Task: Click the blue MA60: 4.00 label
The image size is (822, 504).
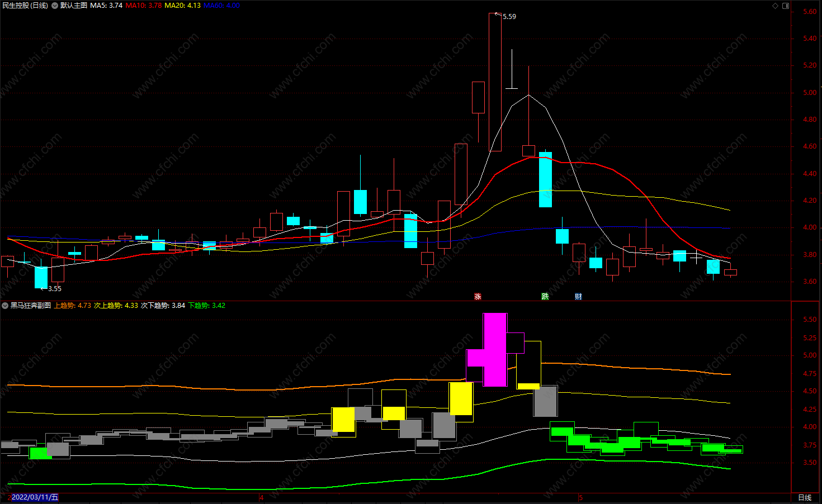Action: pyautogui.click(x=221, y=6)
